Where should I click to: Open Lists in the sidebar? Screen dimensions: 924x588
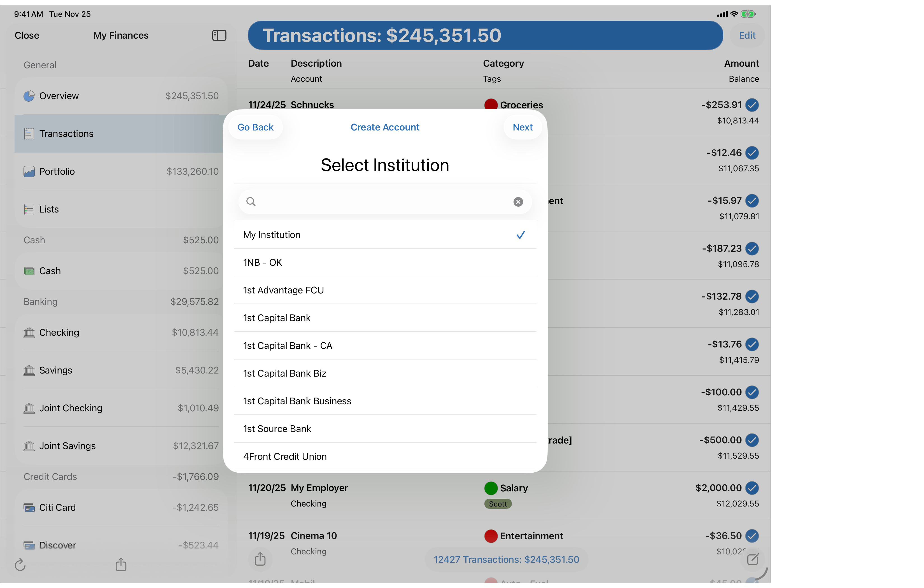coord(49,209)
